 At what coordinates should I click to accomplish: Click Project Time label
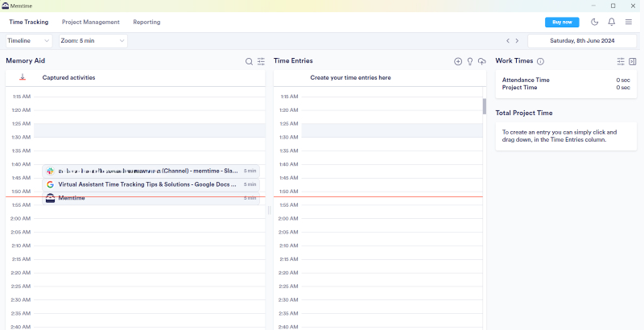coord(519,88)
